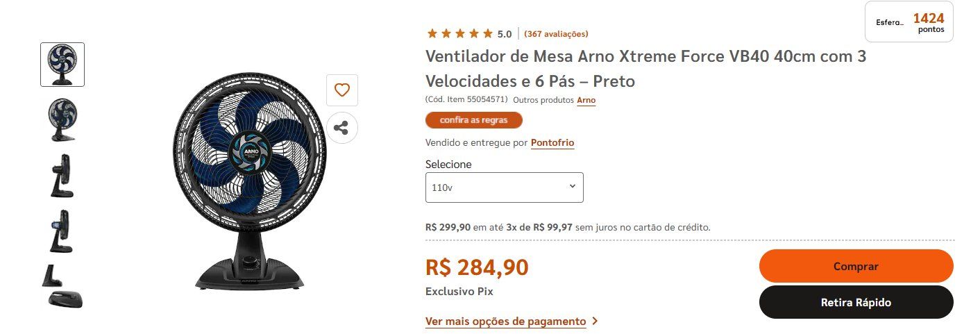Click dropdown chevron in voltage selector
This screenshot has height=334, width=980.
tap(573, 186)
